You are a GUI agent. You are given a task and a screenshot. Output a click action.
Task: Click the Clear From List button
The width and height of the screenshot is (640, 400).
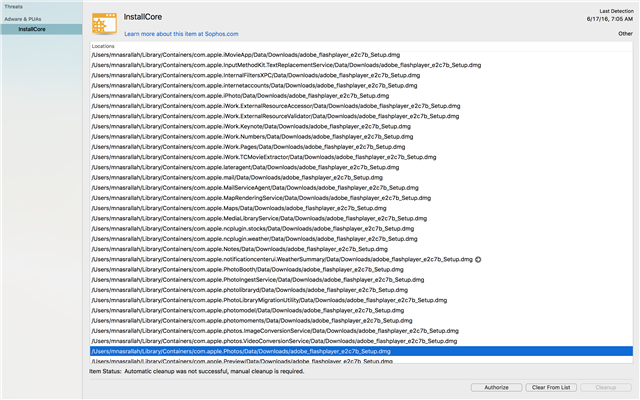[551, 387]
